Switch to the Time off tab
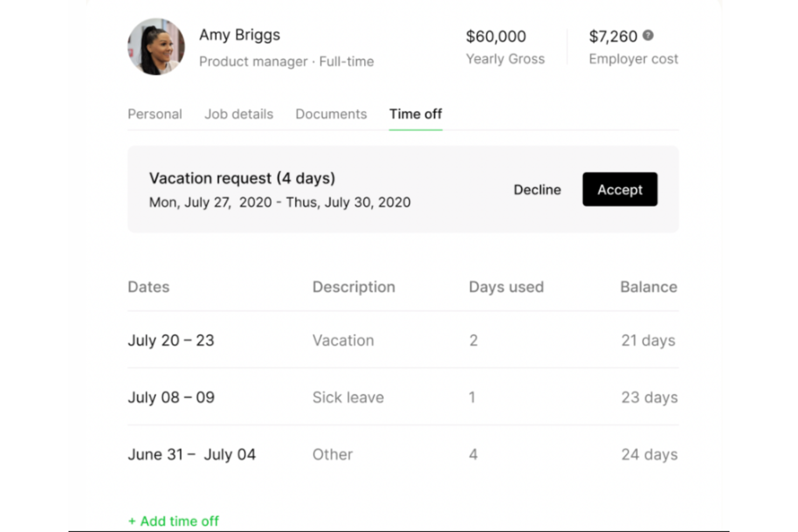 point(415,114)
